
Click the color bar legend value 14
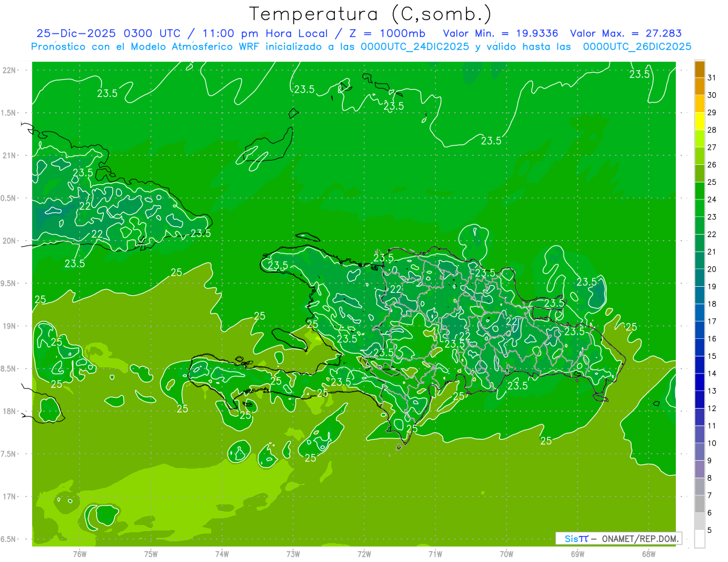pos(712,373)
